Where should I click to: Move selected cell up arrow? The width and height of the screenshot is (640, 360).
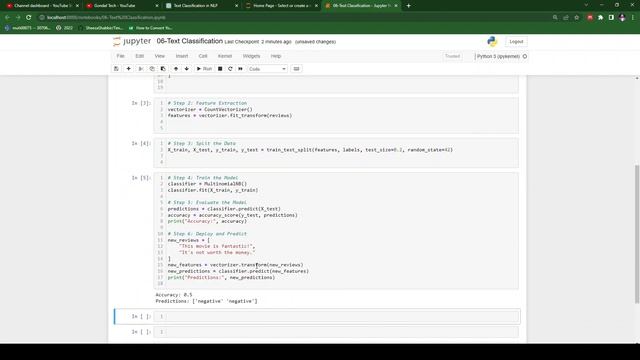pyautogui.click(x=176, y=69)
